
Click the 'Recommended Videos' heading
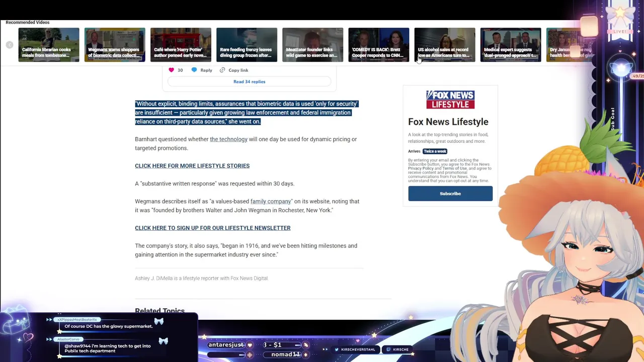pyautogui.click(x=28, y=22)
